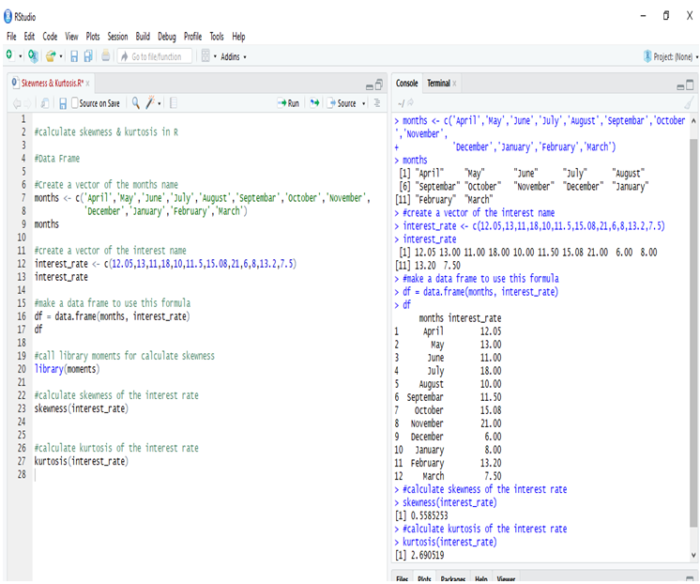Click the compile report notebook icon

click(x=173, y=103)
